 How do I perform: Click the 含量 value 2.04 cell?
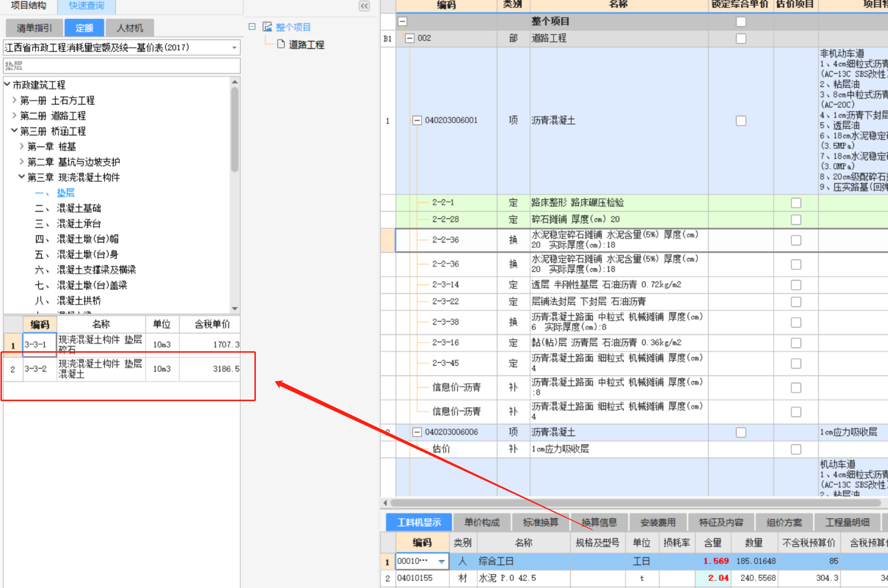pyautogui.click(x=713, y=578)
